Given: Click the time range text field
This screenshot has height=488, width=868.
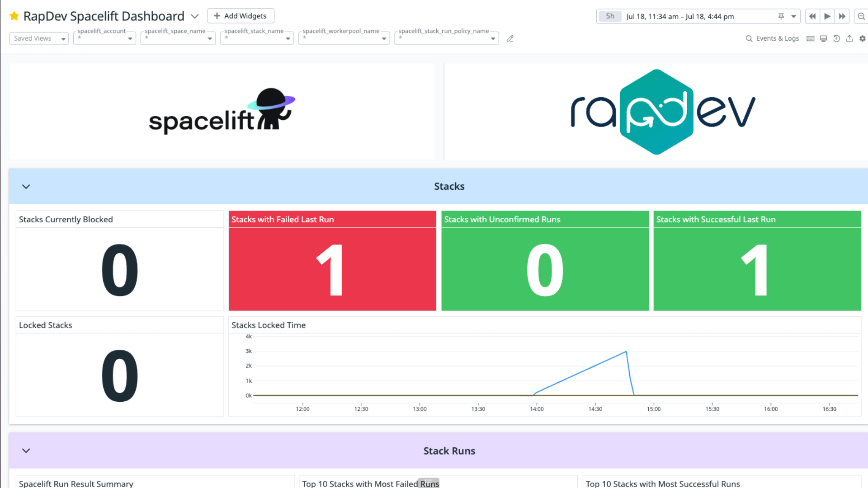Looking at the screenshot, I should click(x=680, y=16).
